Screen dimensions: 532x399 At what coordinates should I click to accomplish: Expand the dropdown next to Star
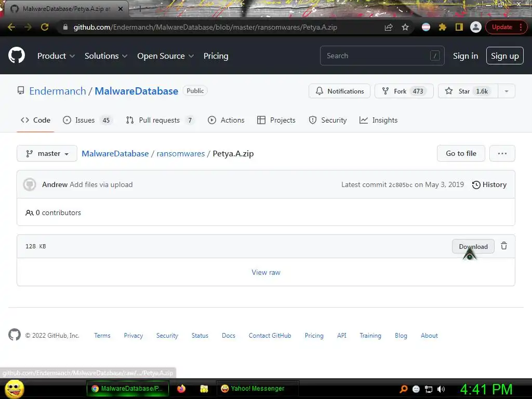[507, 91]
